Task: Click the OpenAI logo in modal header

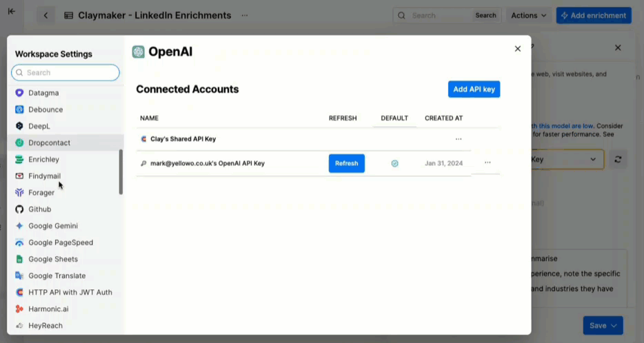Action: 139,52
